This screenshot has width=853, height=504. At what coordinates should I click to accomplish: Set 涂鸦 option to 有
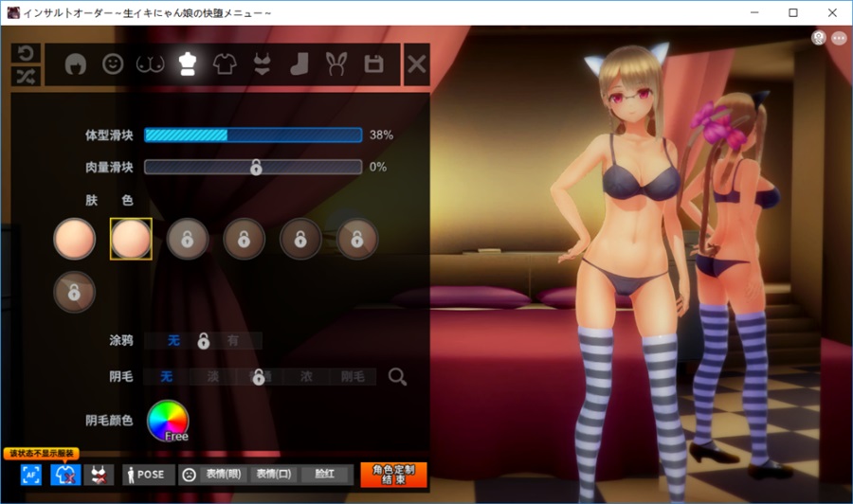[x=233, y=340]
